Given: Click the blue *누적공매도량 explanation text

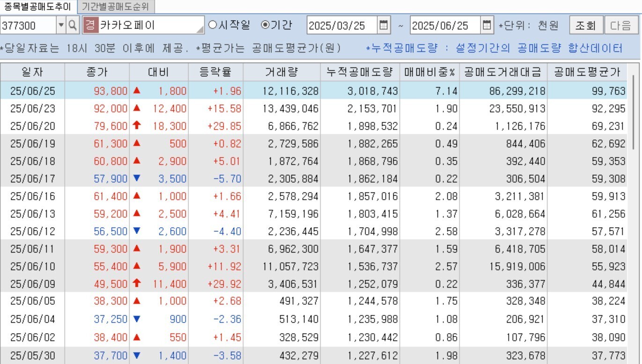Looking at the screenshot, I should click(x=494, y=48).
